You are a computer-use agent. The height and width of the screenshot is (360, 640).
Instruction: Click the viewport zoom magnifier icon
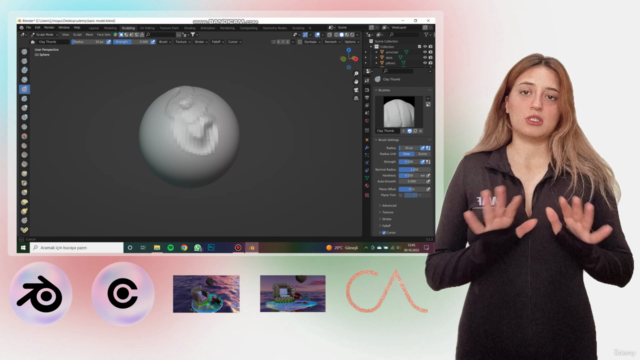tap(356, 74)
